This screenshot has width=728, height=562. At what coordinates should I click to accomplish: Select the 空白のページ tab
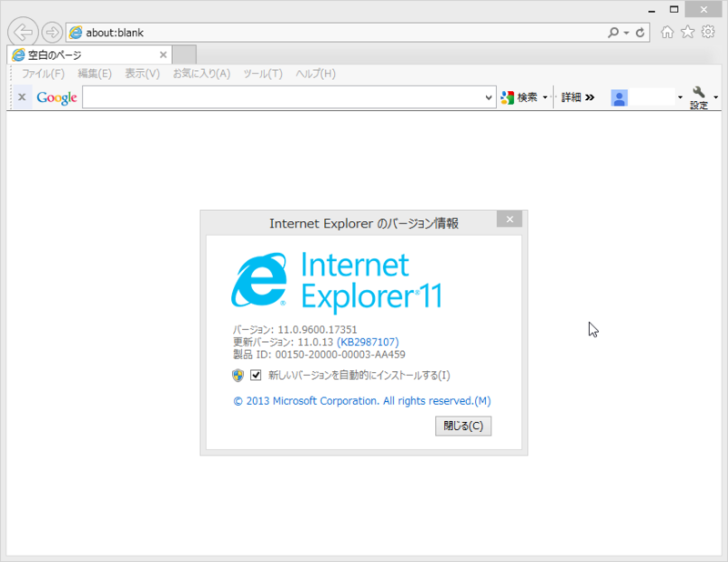(x=89, y=55)
